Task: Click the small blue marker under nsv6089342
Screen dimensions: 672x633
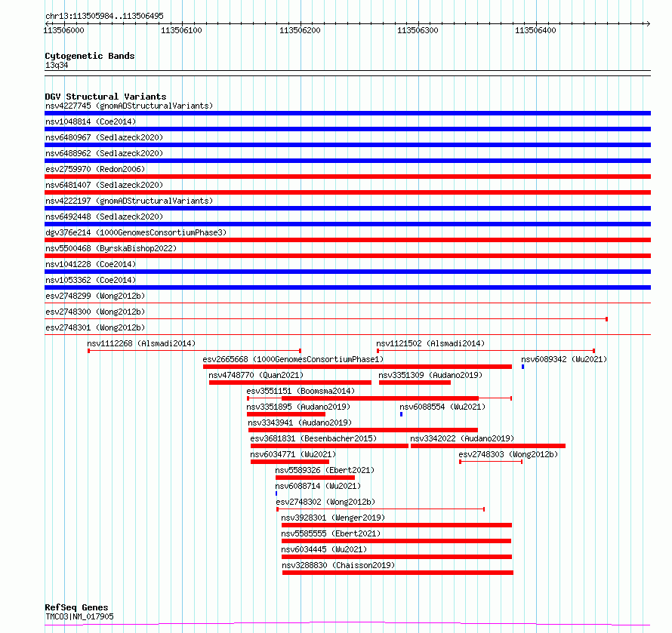Action: [522, 367]
